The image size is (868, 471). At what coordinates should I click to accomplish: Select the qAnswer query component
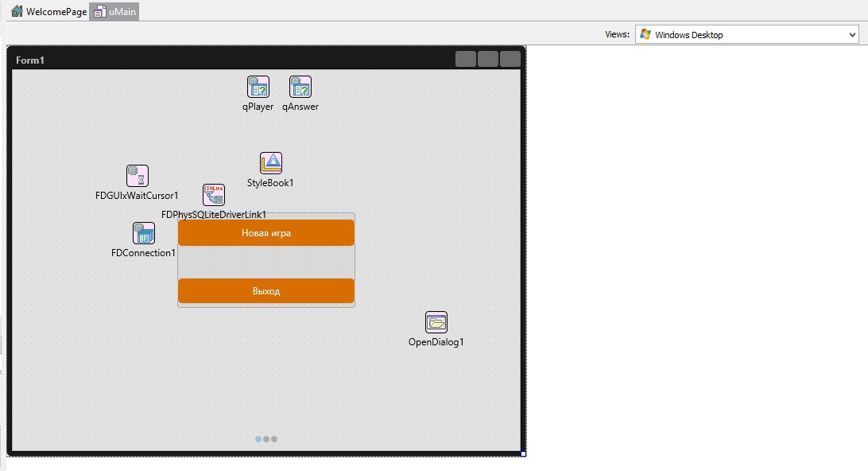coord(300,86)
